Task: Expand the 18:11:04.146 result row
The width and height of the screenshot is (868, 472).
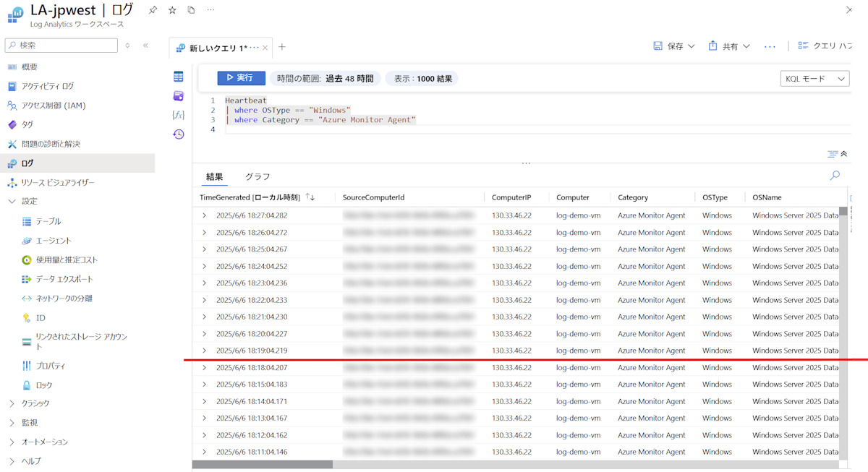Action: pos(204,452)
